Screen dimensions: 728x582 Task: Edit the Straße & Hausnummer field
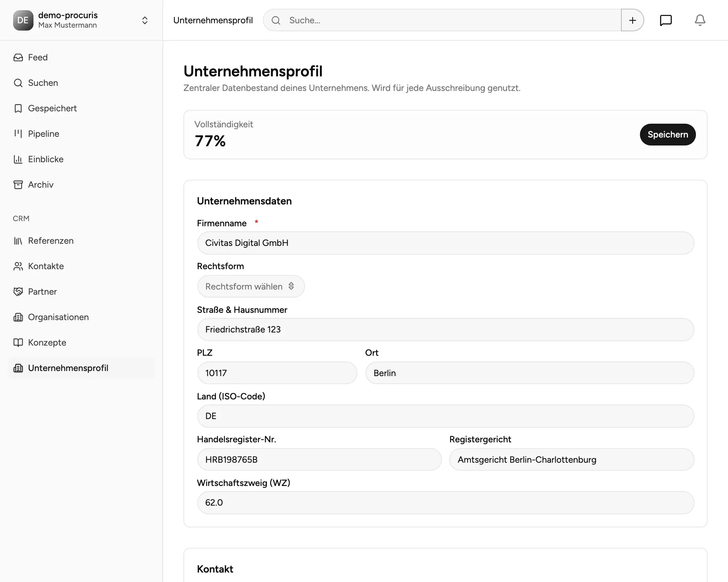(446, 330)
